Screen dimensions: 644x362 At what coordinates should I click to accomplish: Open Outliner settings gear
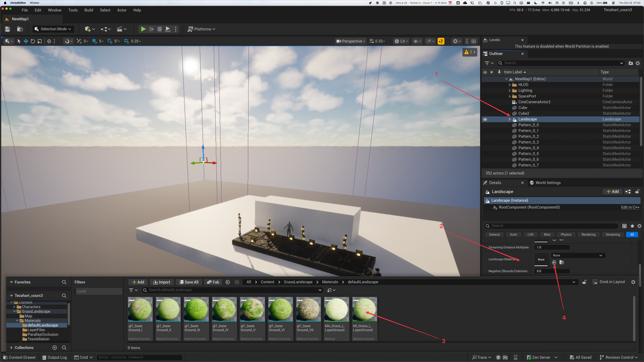pos(638,63)
